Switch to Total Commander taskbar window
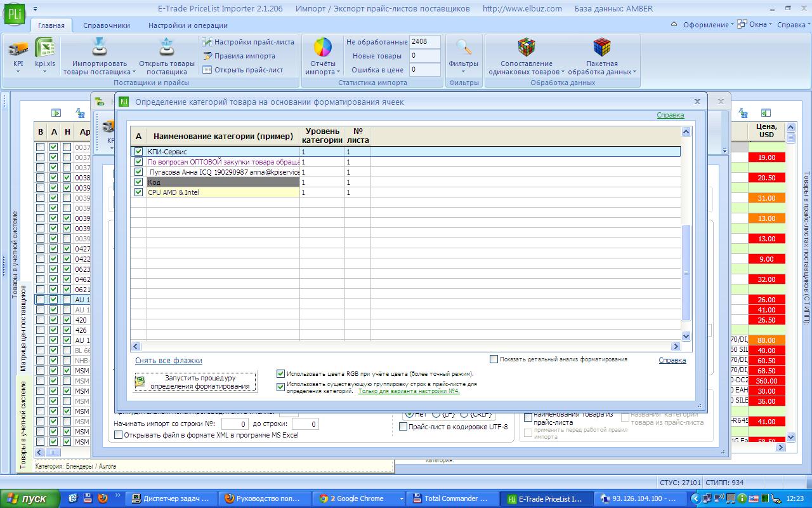This screenshot has width=812, height=508. [x=453, y=498]
